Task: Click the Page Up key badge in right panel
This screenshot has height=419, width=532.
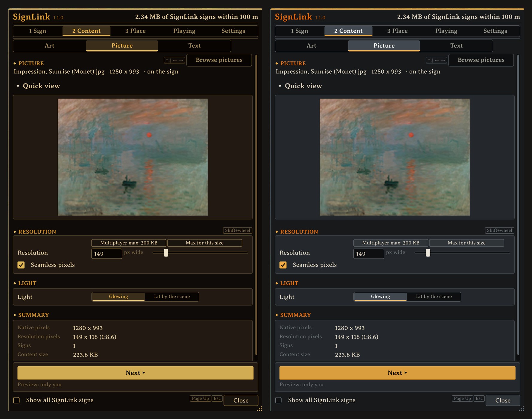Action: click(x=462, y=398)
